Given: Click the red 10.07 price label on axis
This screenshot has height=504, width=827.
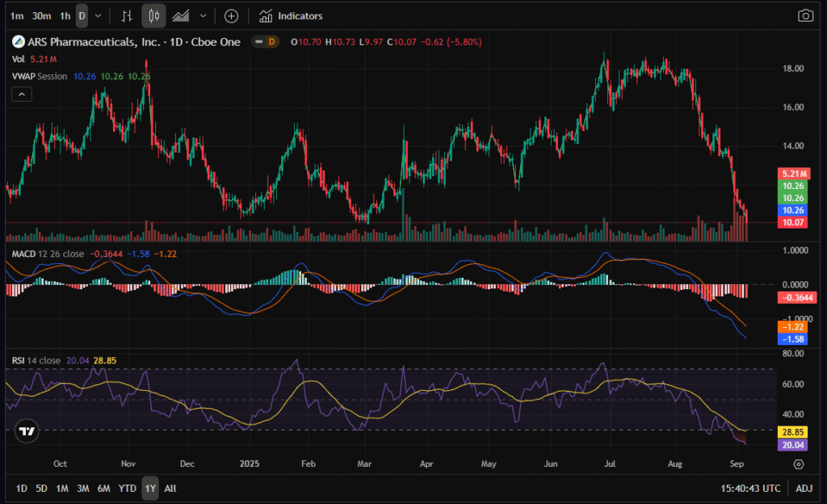Looking at the screenshot, I should [792, 222].
